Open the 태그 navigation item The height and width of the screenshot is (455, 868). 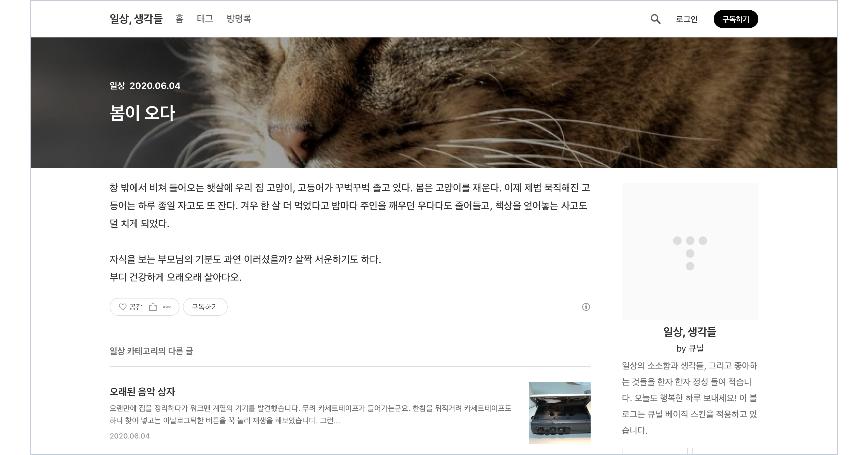(x=205, y=19)
